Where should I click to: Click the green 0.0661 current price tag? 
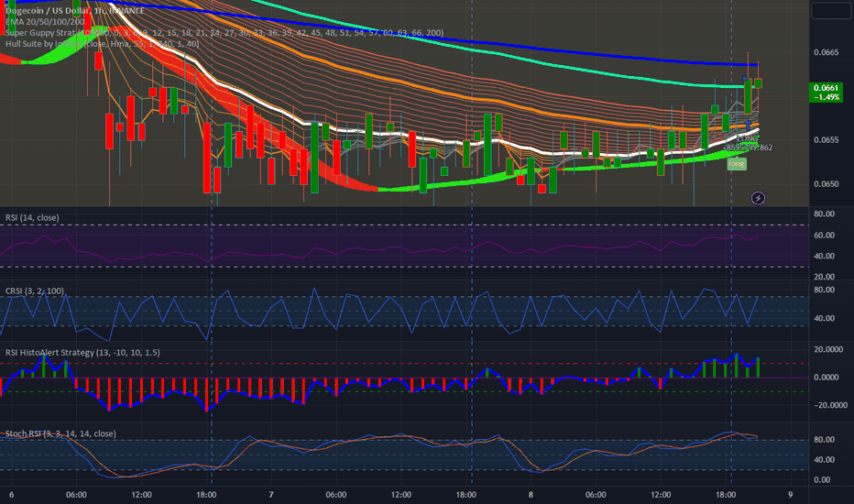(826, 92)
